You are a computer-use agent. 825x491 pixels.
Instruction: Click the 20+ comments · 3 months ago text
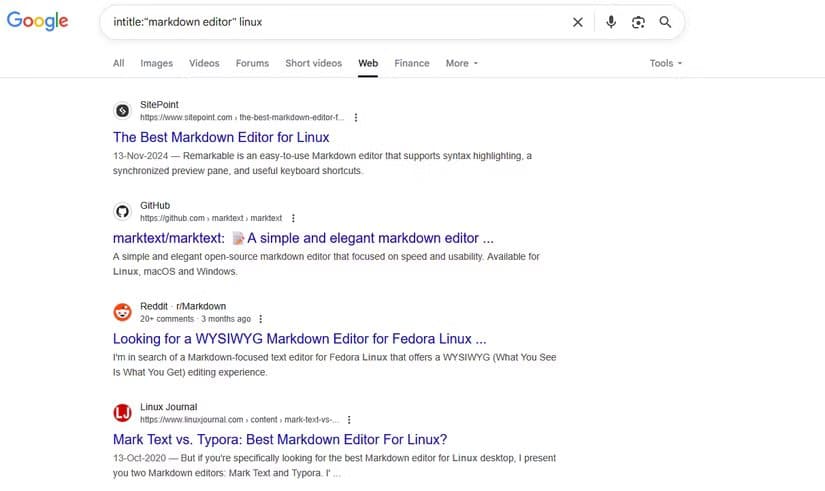tap(195, 319)
